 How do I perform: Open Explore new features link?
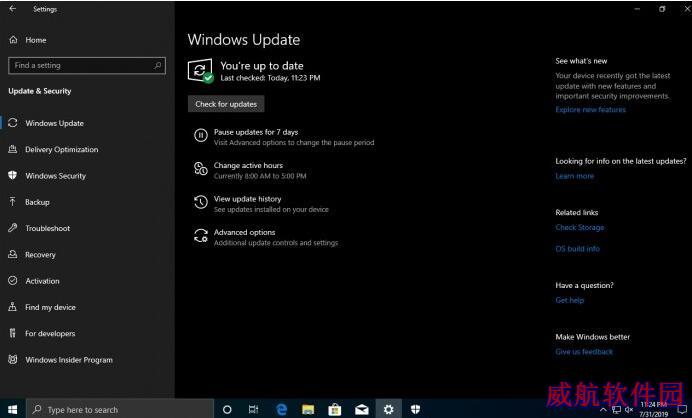[590, 109]
